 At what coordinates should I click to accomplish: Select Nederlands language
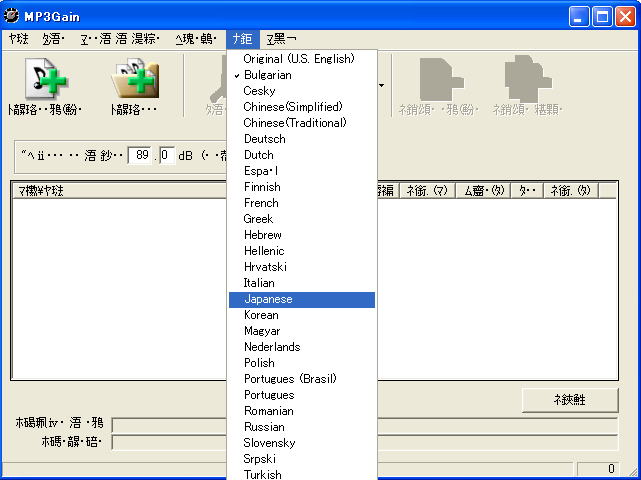(302, 347)
